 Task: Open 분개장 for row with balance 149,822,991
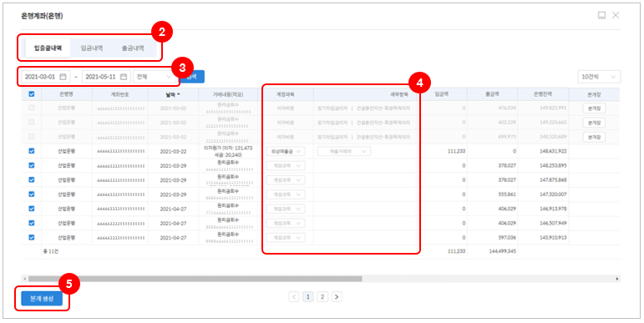click(x=594, y=109)
